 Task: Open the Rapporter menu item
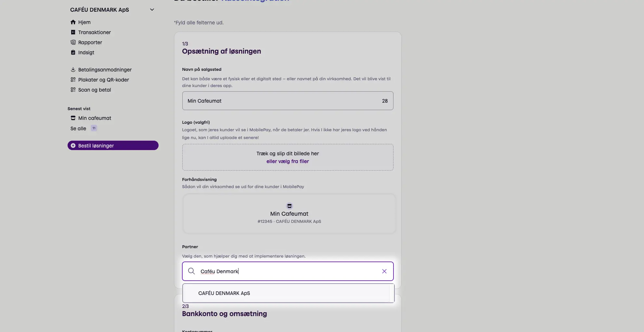(x=90, y=42)
